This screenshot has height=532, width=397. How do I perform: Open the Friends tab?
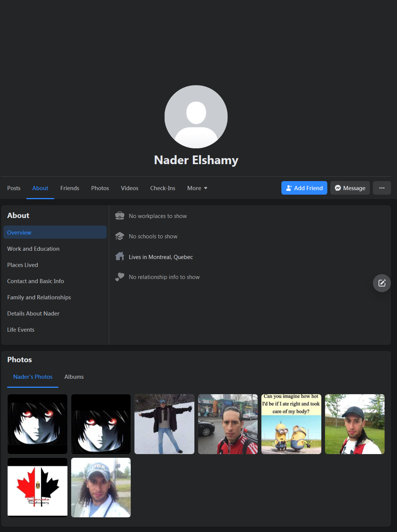[70, 188]
